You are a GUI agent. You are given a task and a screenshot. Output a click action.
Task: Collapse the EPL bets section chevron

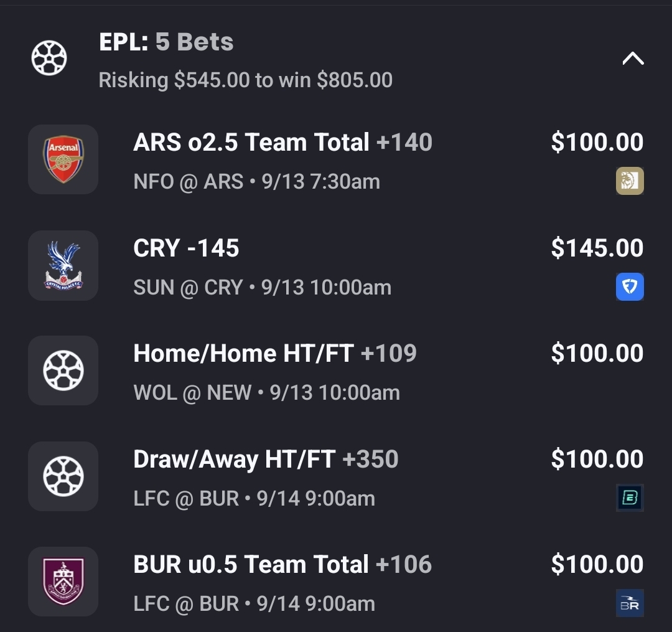click(x=633, y=59)
